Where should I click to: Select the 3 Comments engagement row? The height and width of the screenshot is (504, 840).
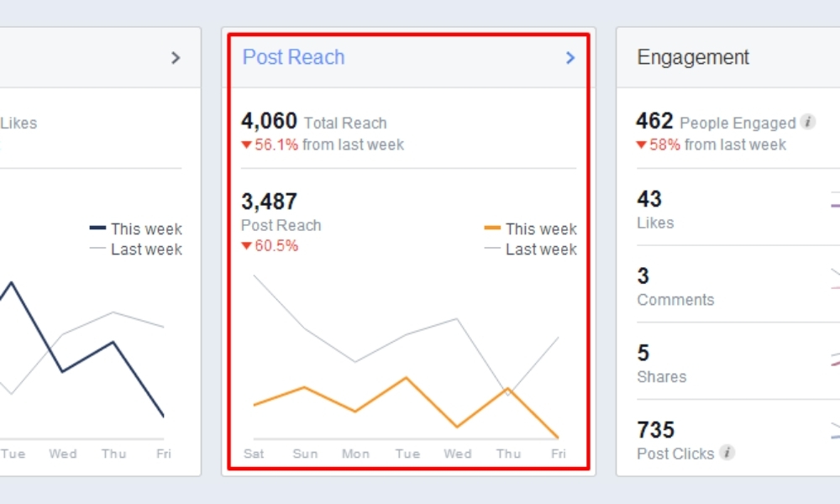click(738, 286)
